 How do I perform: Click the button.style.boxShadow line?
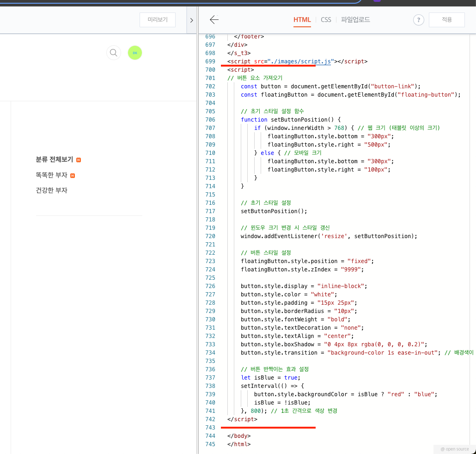point(334,344)
